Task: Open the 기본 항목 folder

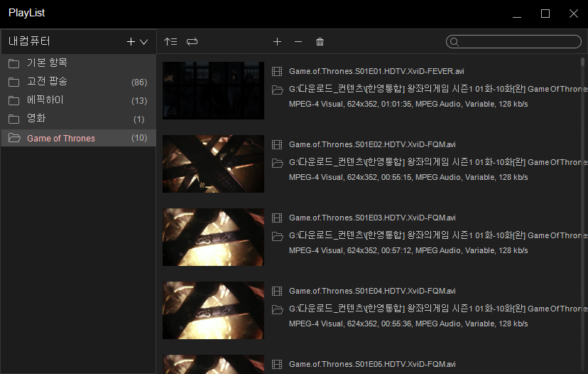Action: [x=78, y=63]
